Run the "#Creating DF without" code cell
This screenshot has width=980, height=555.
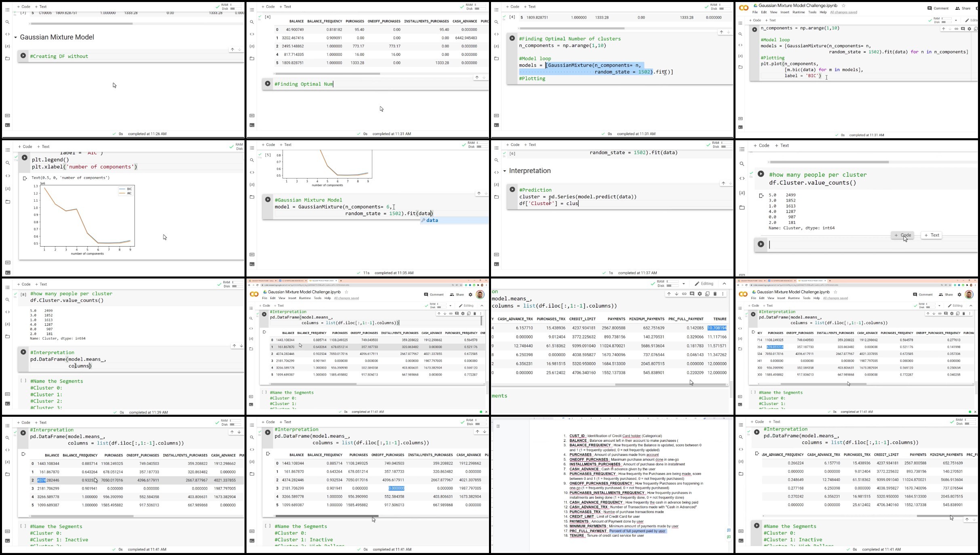23,56
